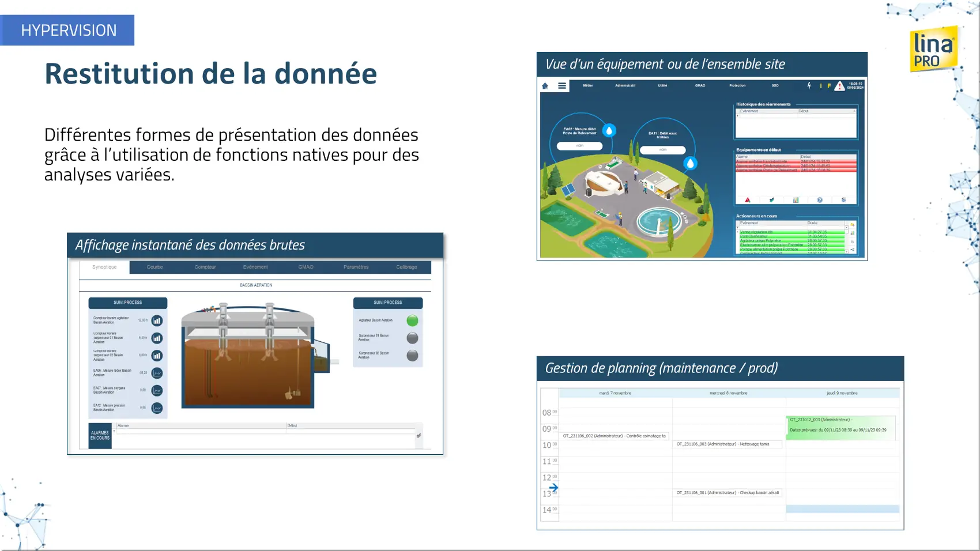Open curve icon for EA07 Mesure oxygène
This screenshot has height=551, width=980.
pyautogui.click(x=157, y=391)
